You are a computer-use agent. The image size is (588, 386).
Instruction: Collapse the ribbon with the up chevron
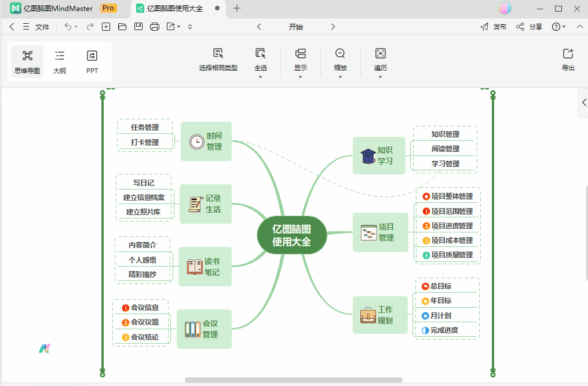pos(580,27)
